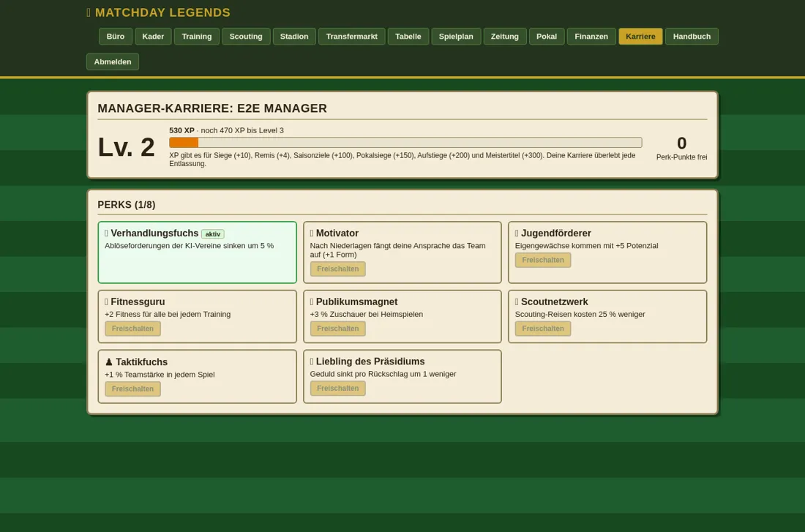Click the Abmelden button

point(113,61)
